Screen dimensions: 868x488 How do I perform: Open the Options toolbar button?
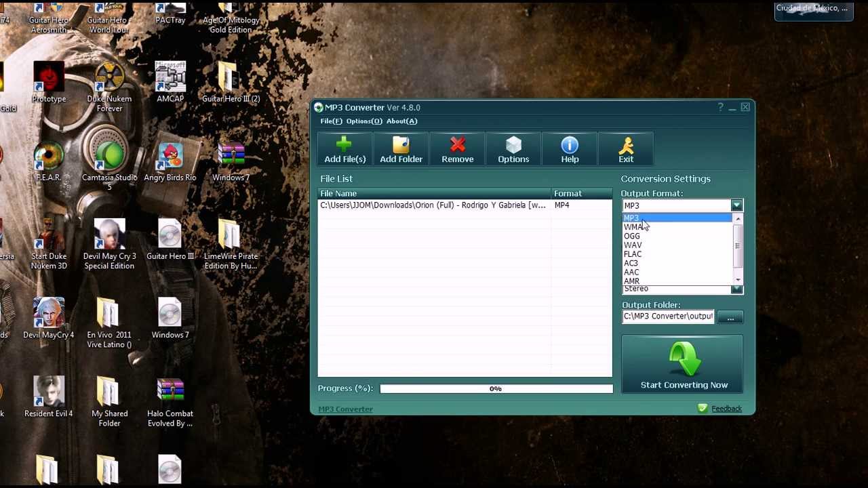point(513,150)
